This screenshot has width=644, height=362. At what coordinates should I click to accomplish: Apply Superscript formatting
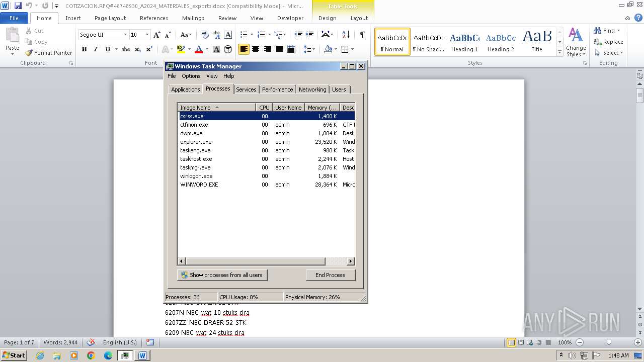149,49
